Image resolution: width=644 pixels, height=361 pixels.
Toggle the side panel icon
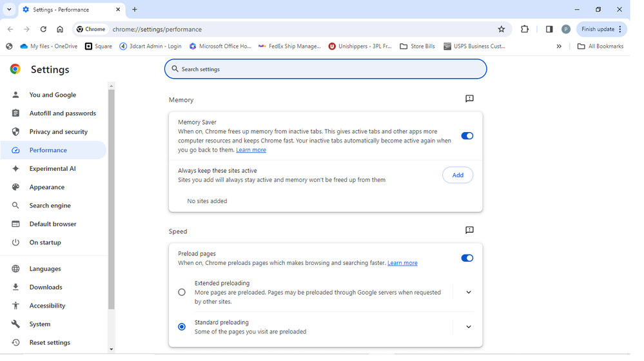[x=549, y=29]
